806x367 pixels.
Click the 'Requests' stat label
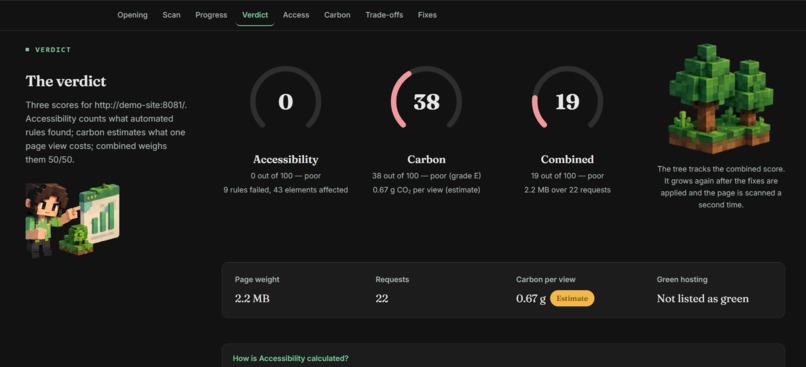pos(392,280)
